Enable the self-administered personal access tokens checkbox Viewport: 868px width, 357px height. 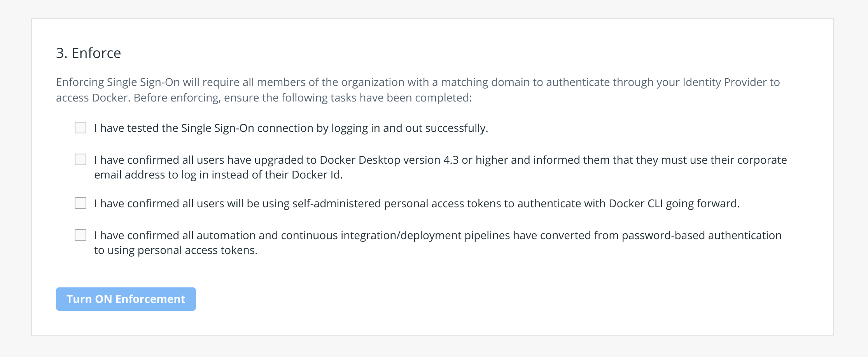click(x=80, y=203)
